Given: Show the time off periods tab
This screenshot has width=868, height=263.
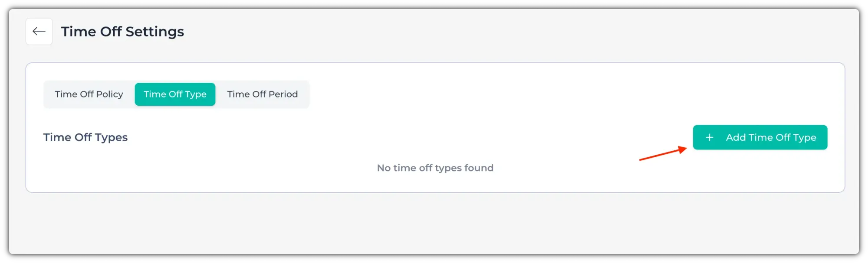Looking at the screenshot, I should click(262, 94).
